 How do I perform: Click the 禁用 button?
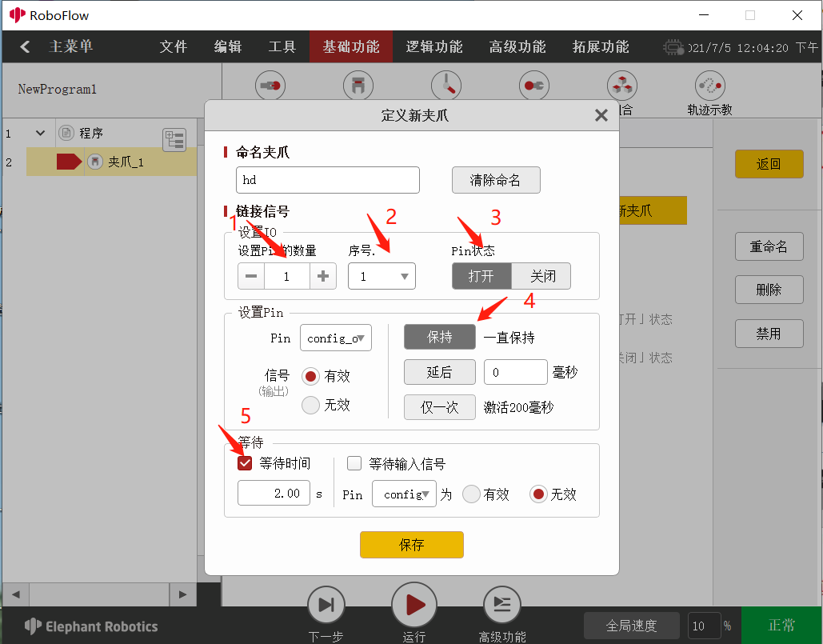(x=769, y=334)
